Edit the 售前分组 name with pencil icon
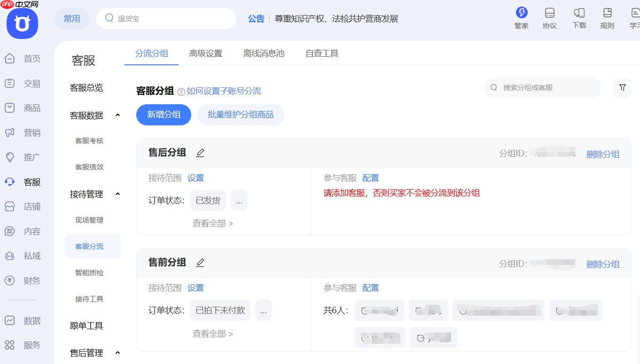The image size is (640, 364). [x=200, y=263]
